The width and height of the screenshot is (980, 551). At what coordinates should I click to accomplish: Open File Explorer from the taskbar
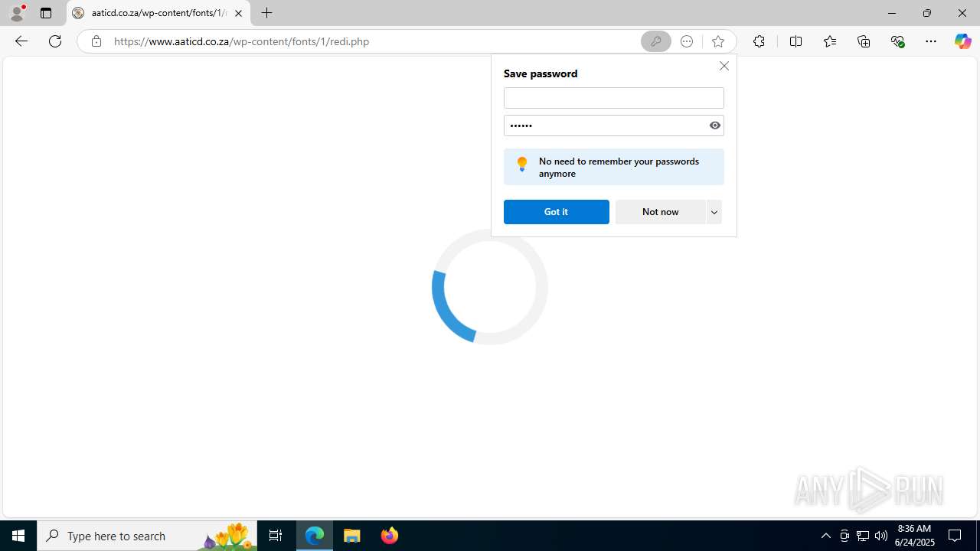(352, 536)
